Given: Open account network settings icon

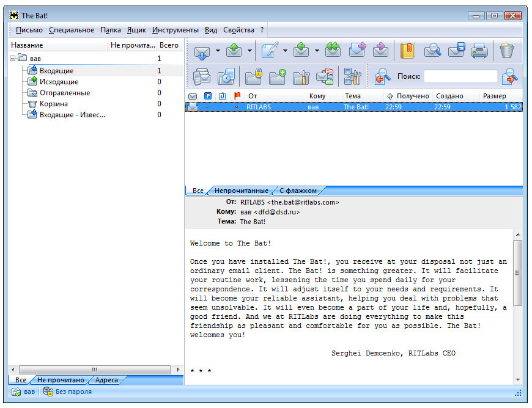Looking at the screenshot, I should click(x=352, y=76).
